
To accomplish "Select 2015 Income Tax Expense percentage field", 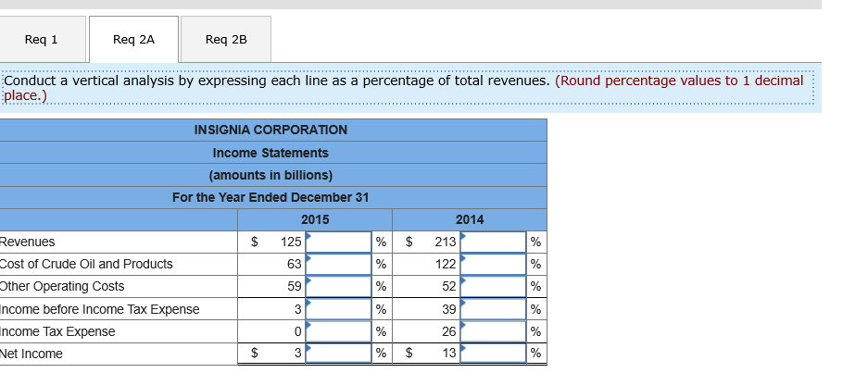I will tap(338, 331).
